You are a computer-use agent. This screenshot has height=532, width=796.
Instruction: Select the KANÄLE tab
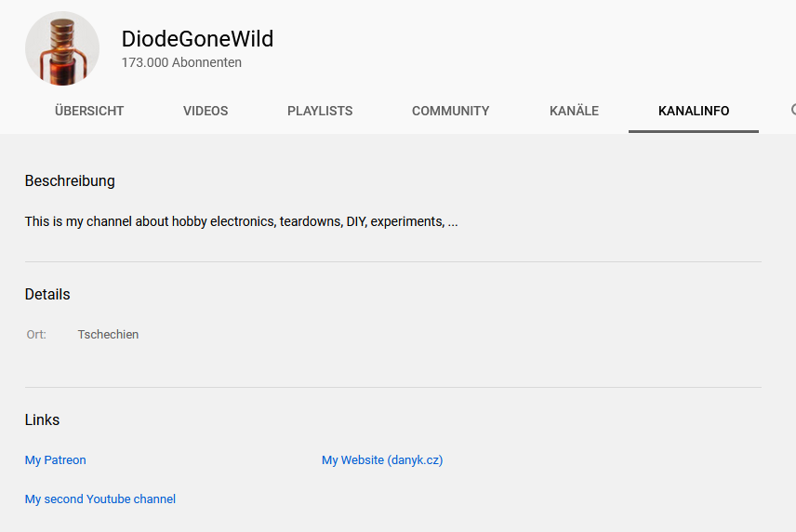(574, 111)
